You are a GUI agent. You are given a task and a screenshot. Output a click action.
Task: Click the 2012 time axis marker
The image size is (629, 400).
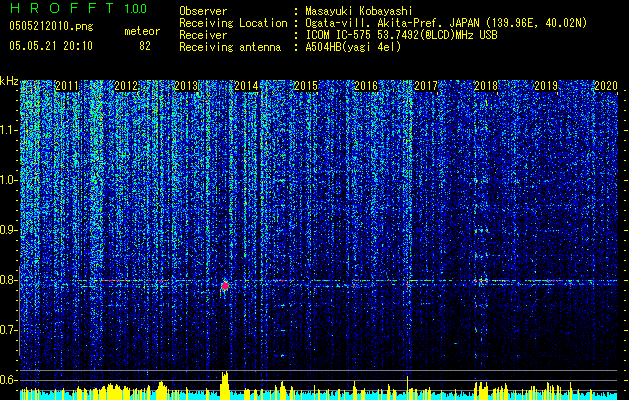(x=126, y=86)
